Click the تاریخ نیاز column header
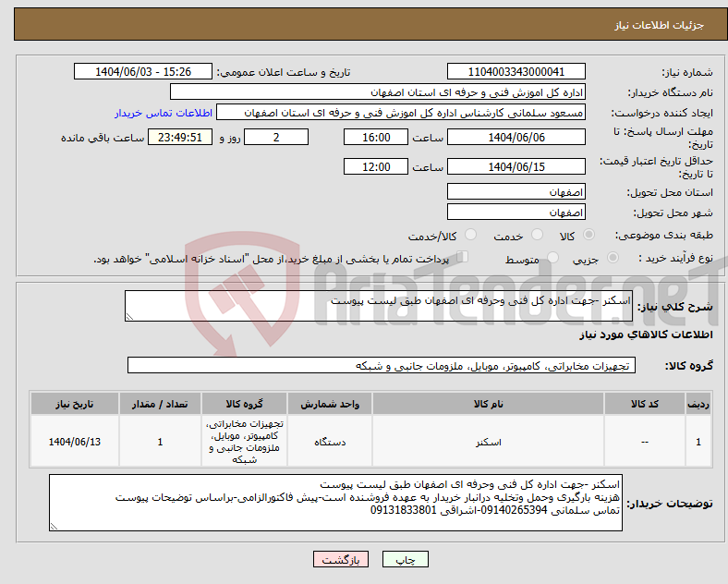This screenshot has width=728, height=584. [75, 404]
